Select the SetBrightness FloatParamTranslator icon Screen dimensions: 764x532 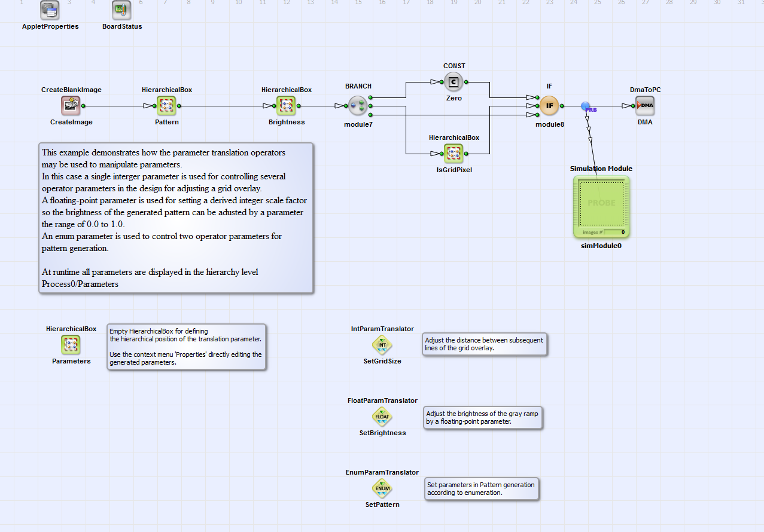pos(382,417)
